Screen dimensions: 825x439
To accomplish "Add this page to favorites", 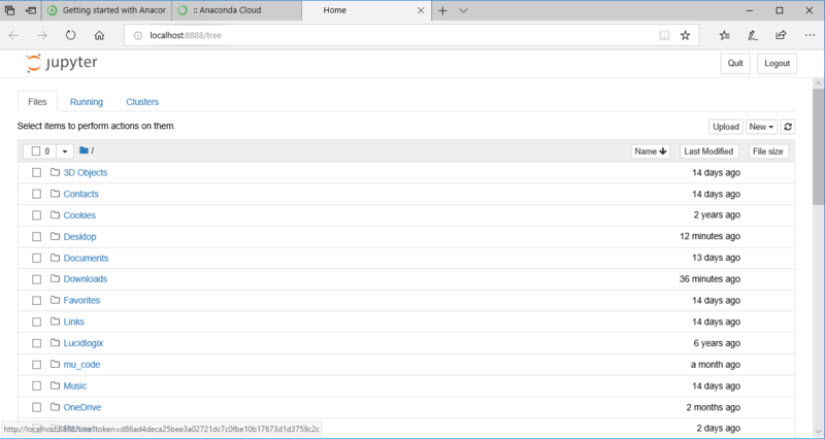I will (x=685, y=35).
